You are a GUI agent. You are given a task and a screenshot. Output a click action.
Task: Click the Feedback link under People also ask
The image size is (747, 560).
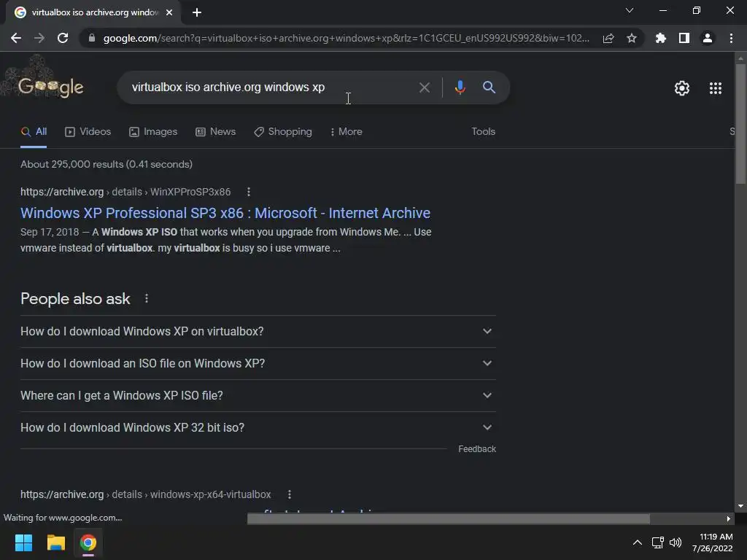click(x=477, y=449)
